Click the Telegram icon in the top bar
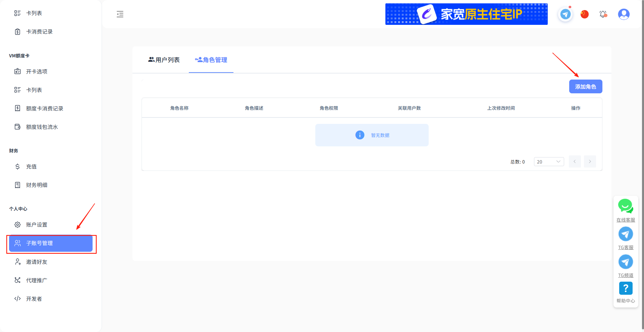 pos(565,14)
